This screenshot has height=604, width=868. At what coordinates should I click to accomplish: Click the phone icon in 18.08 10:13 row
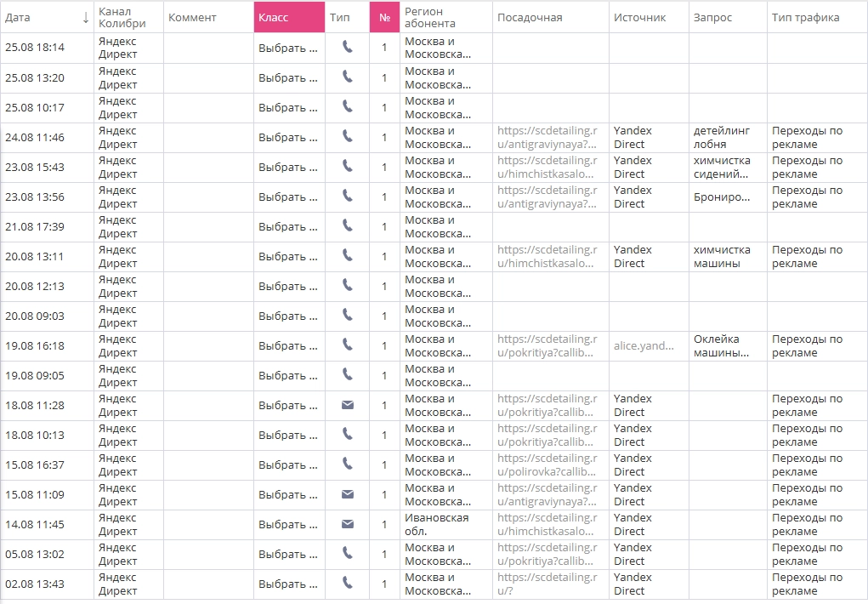click(x=347, y=435)
